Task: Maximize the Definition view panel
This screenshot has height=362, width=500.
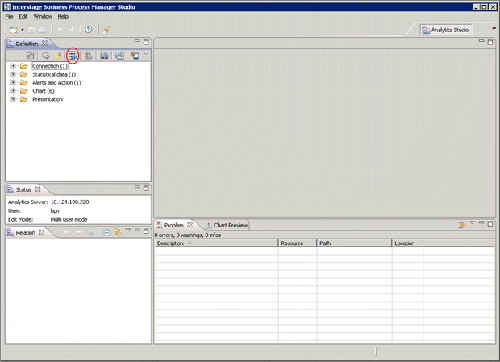Action: click(x=146, y=42)
